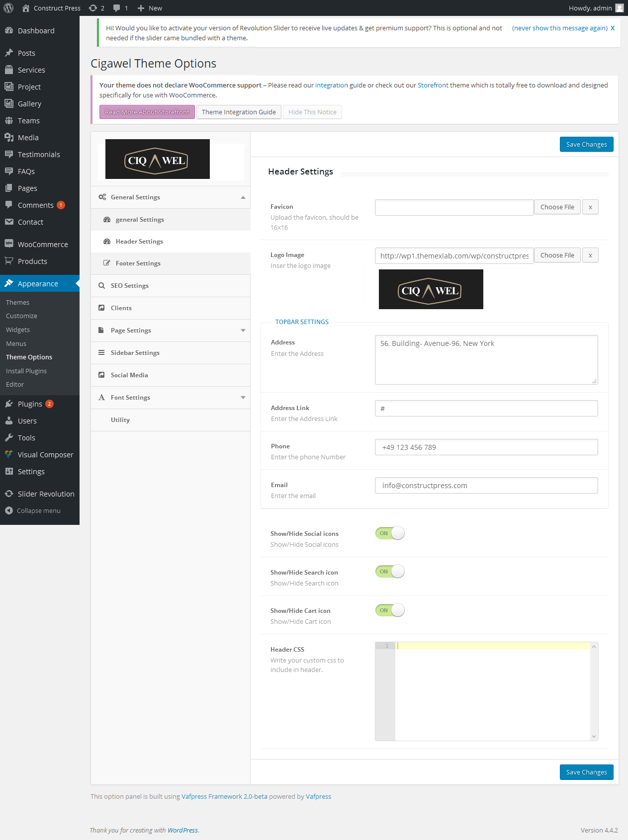Open the updates icon showing 2
Viewport: 628px width, 840px height.
(93, 8)
